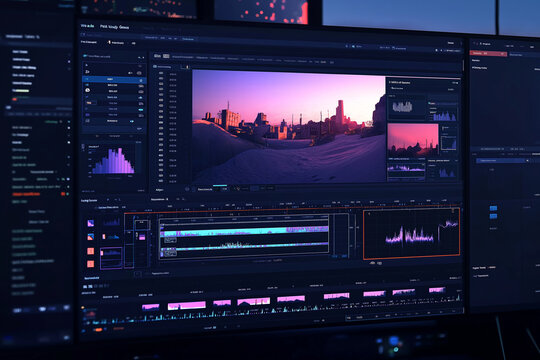This screenshot has height=360, width=540.
Task: Toggle the cyan switch in the layer list
Action: (141, 110)
